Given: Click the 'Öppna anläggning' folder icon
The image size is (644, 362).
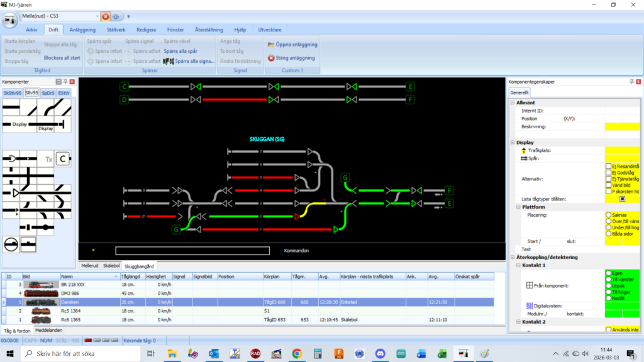Looking at the screenshot, I should pyautogui.click(x=271, y=45).
